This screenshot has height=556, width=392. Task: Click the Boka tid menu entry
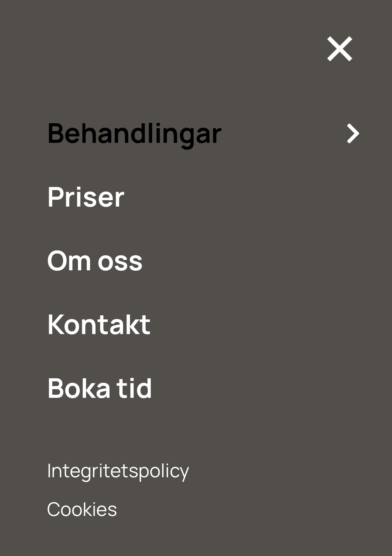pyautogui.click(x=100, y=388)
